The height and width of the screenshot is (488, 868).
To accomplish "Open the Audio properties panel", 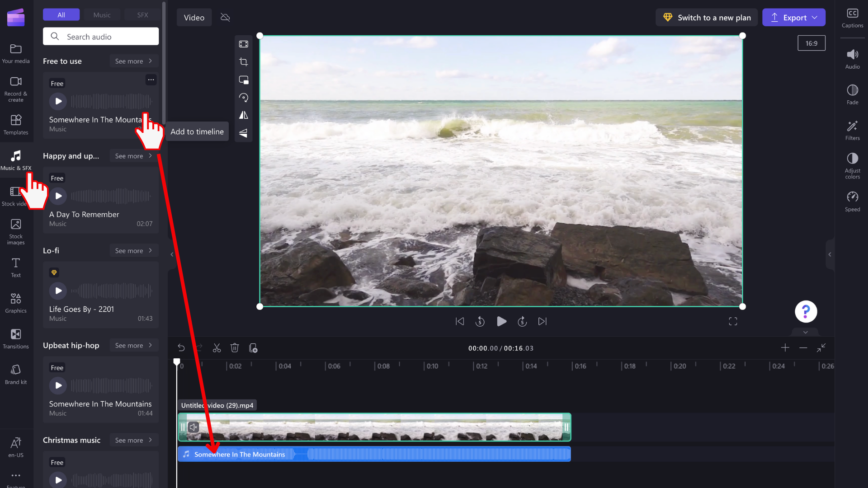I will tap(852, 59).
